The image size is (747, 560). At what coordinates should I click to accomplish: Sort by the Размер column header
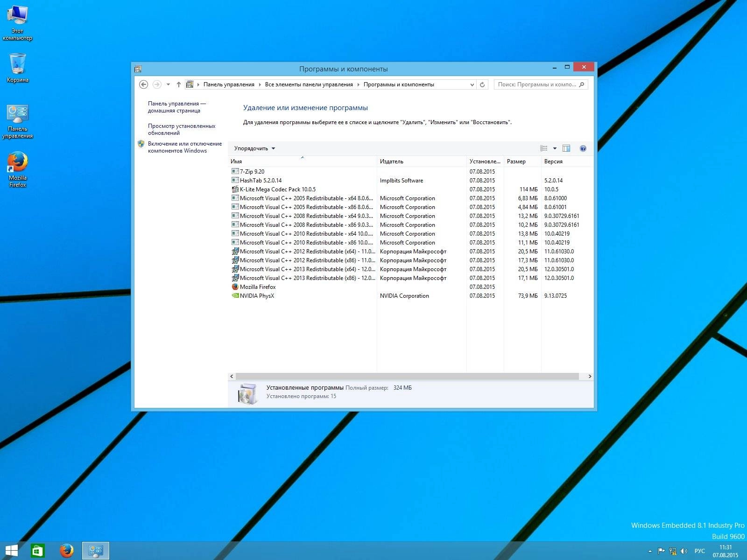(x=522, y=161)
